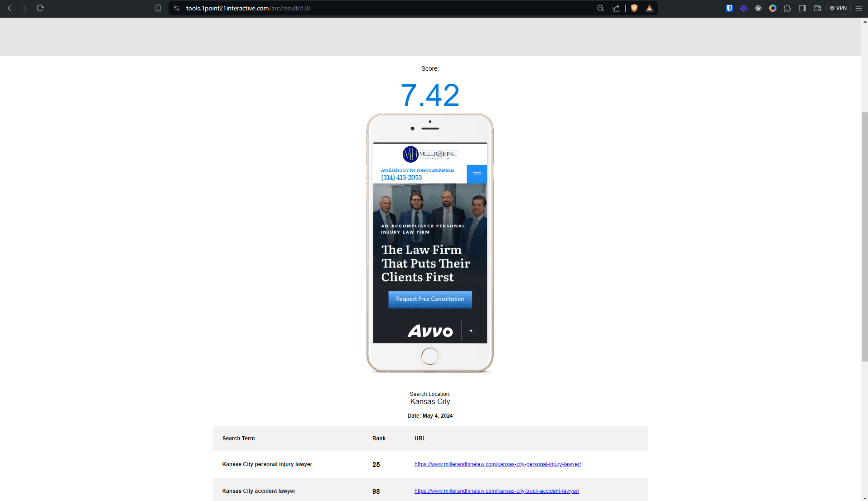Reload the page with refresh icon
The width and height of the screenshot is (868, 501).
pyautogui.click(x=40, y=8)
